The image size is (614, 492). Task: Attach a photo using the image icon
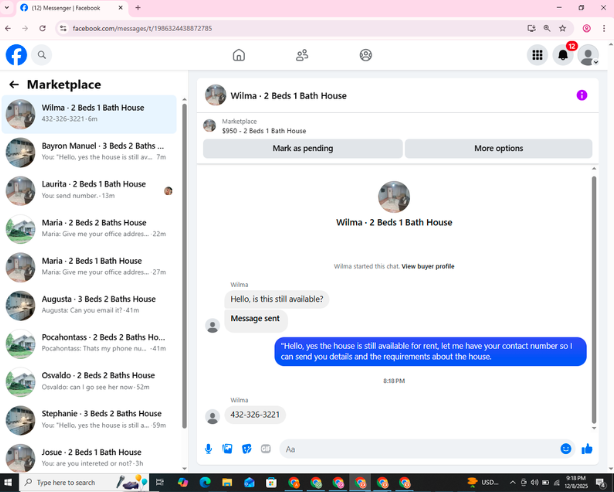point(228,449)
